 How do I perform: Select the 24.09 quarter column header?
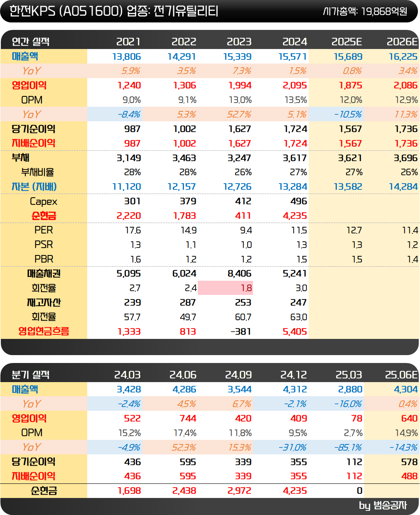coord(238,375)
